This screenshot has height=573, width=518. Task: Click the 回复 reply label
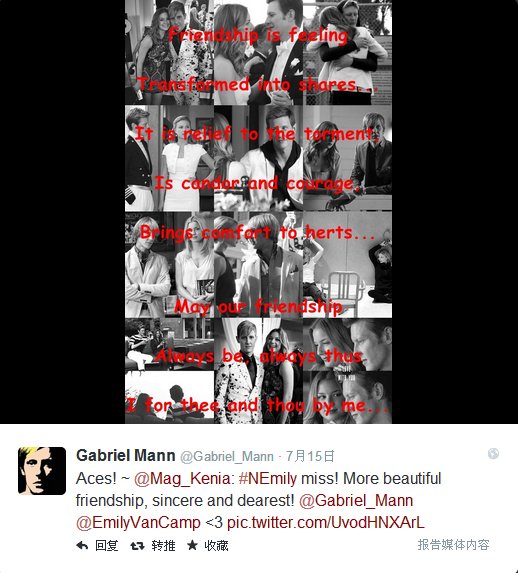tap(106, 546)
